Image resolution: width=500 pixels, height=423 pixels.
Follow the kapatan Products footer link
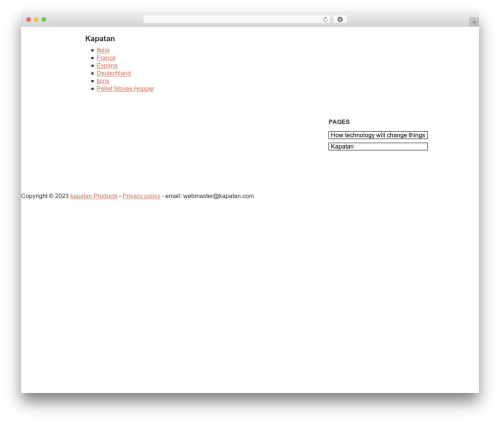(94, 196)
